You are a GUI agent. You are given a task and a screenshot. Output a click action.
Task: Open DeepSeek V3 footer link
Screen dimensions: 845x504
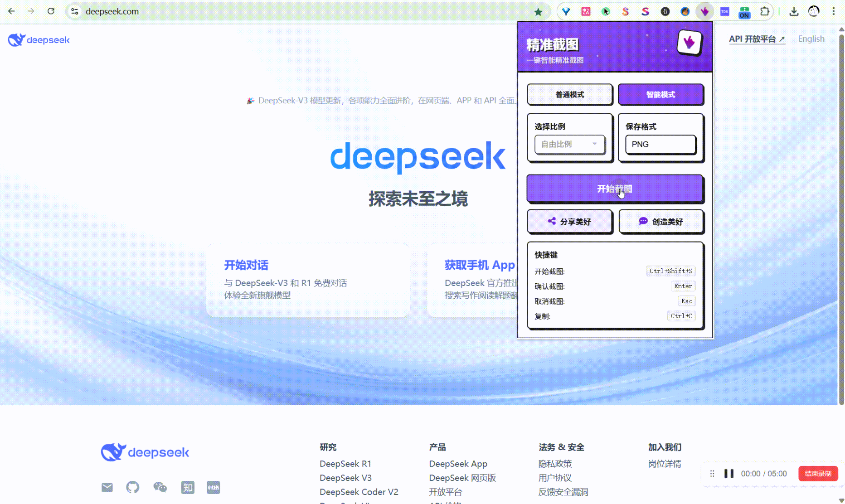345,478
